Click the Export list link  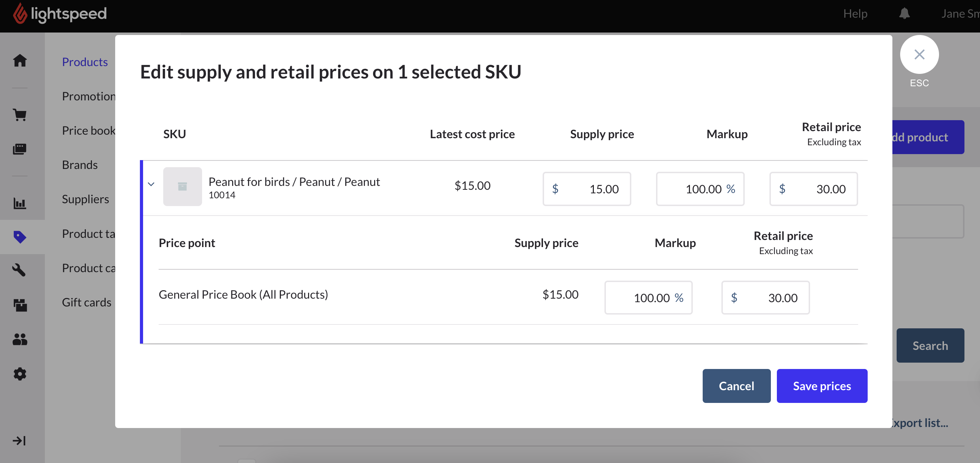click(920, 423)
